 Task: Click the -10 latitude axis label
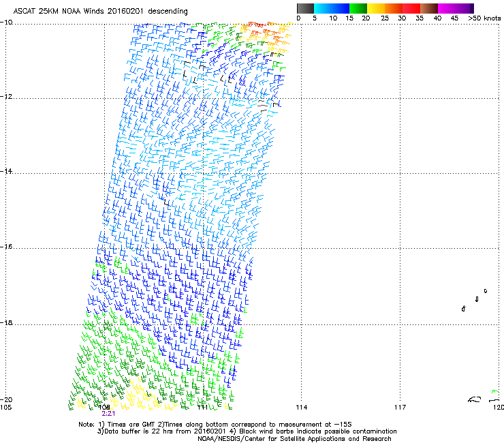6,22
